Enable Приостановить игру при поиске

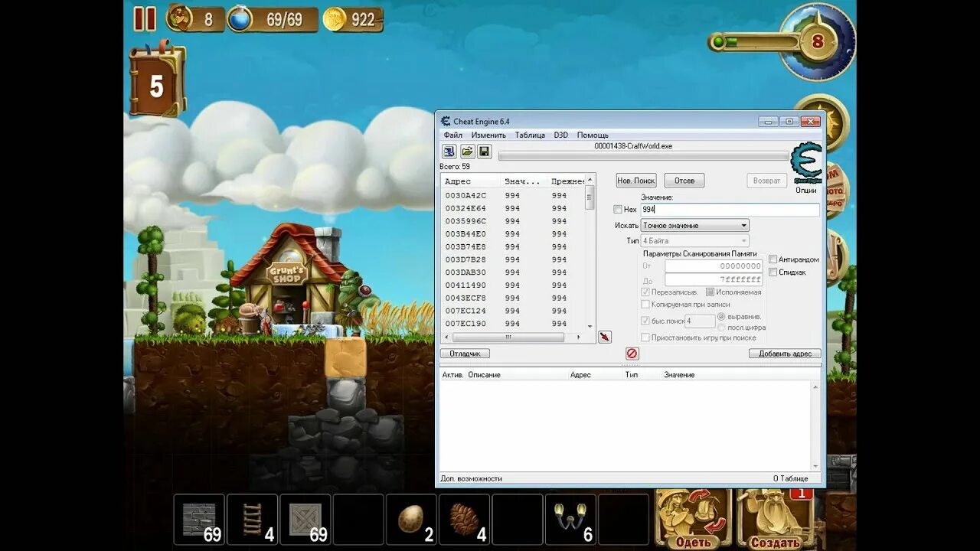(x=645, y=337)
